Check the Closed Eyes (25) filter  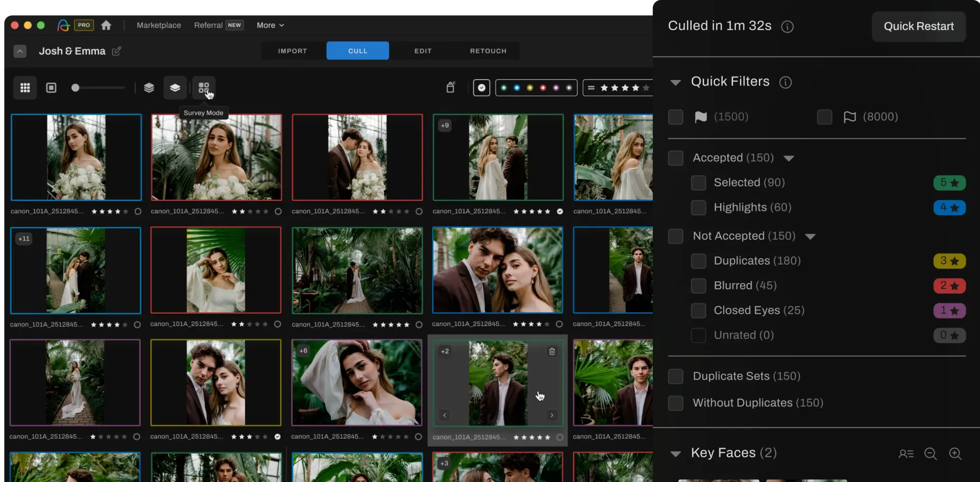click(698, 311)
